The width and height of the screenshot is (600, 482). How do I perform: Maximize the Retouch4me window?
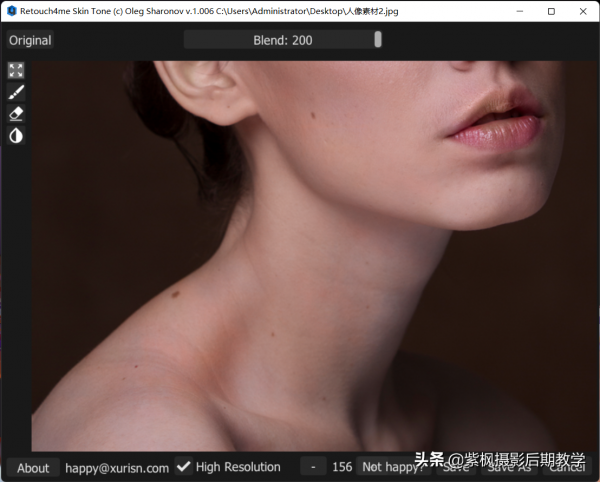[551, 10]
